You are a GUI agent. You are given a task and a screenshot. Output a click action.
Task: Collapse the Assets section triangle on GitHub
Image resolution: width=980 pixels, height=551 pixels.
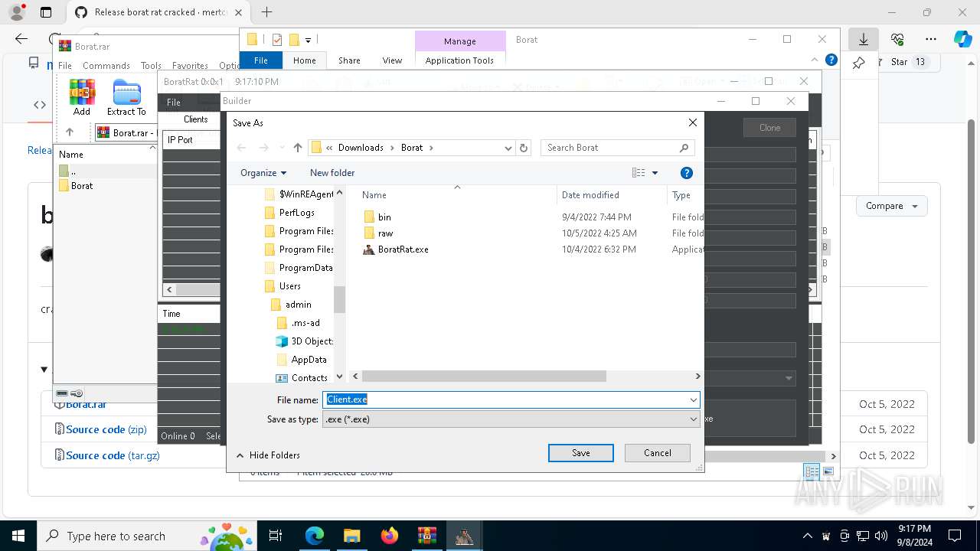[44, 370]
